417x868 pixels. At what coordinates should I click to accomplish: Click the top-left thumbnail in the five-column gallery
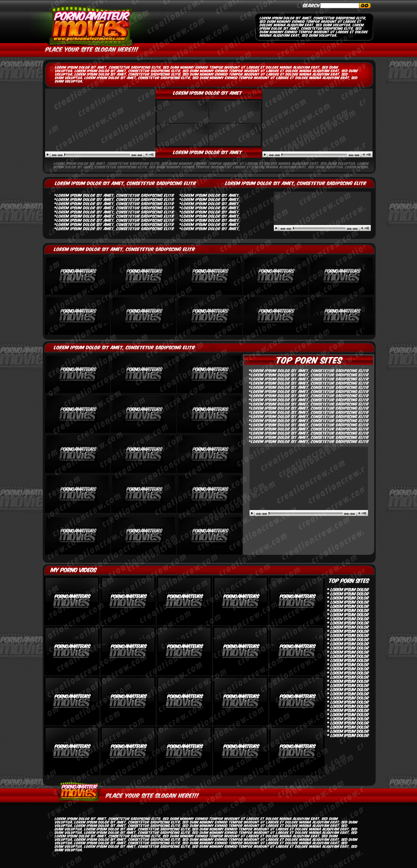pyautogui.click(x=77, y=276)
